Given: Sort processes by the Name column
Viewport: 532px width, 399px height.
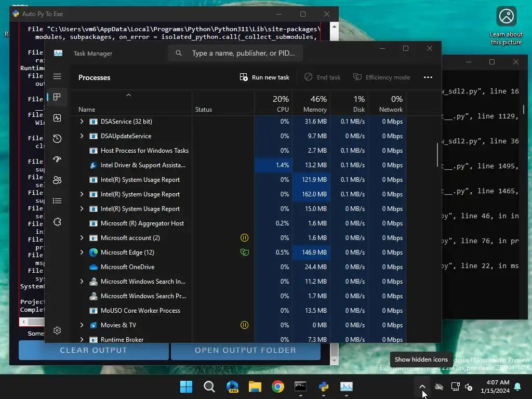Looking at the screenshot, I should coord(131,103).
